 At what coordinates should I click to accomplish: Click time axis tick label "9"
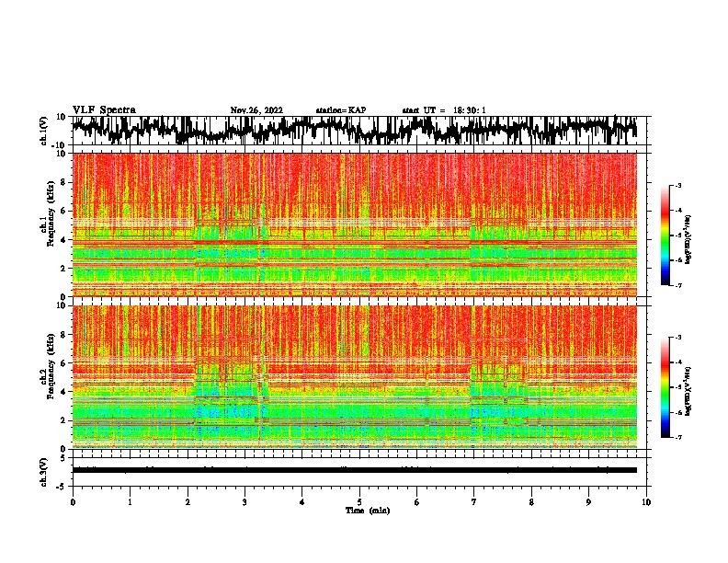click(x=588, y=502)
